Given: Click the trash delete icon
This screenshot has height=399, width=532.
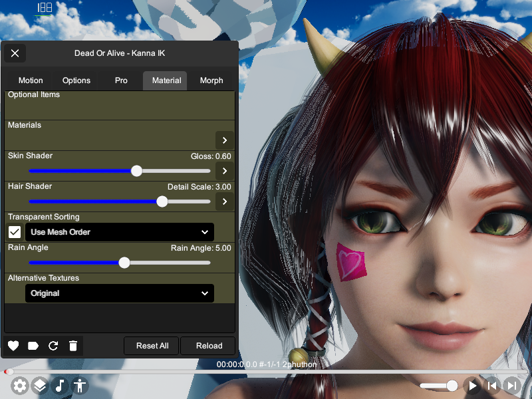Looking at the screenshot, I should pyautogui.click(x=73, y=346).
